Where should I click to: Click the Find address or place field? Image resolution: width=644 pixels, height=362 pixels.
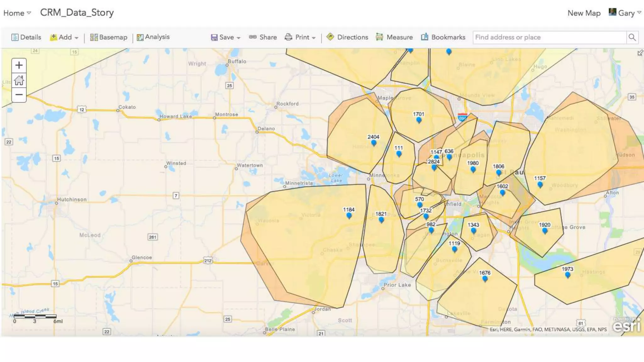coord(549,37)
